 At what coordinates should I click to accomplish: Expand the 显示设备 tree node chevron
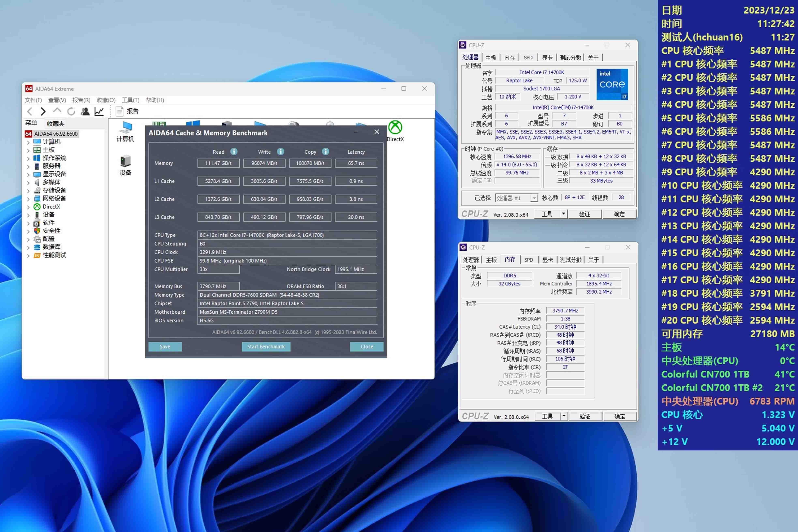pos(29,175)
